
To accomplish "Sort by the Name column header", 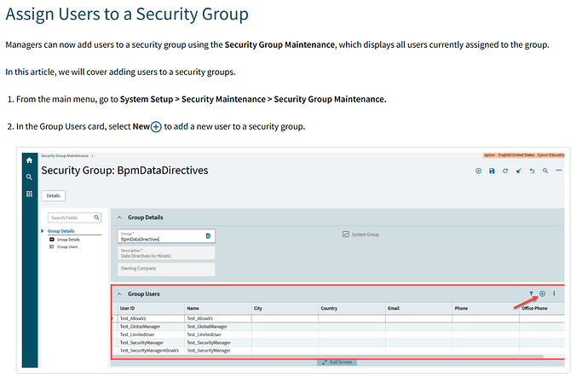I will (x=193, y=309).
